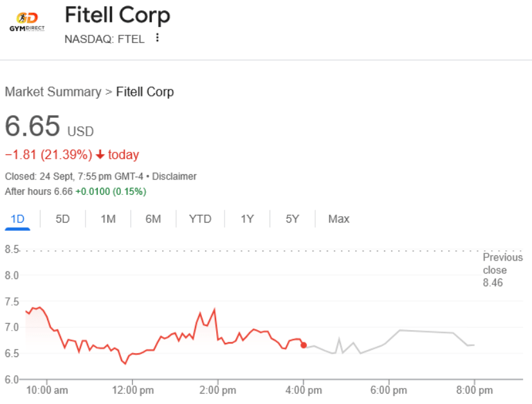Open the 5Y chart range
The width and height of the screenshot is (532, 404).
291,219
